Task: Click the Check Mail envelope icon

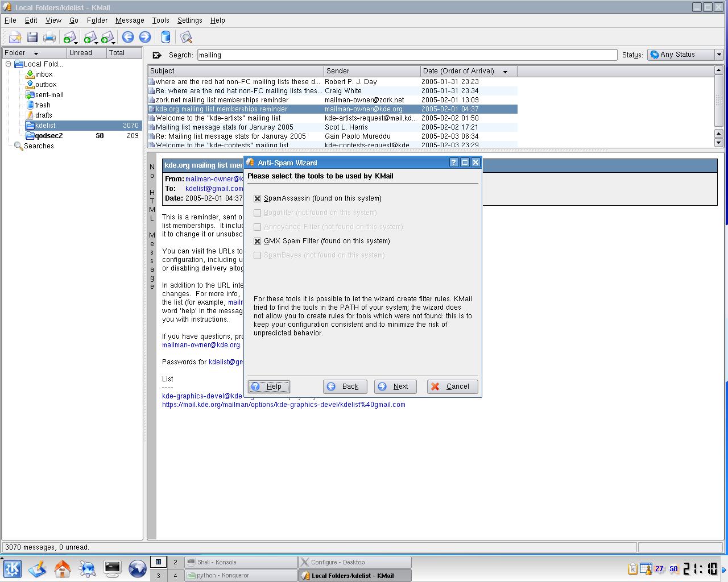Action: [x=69, y=38]
